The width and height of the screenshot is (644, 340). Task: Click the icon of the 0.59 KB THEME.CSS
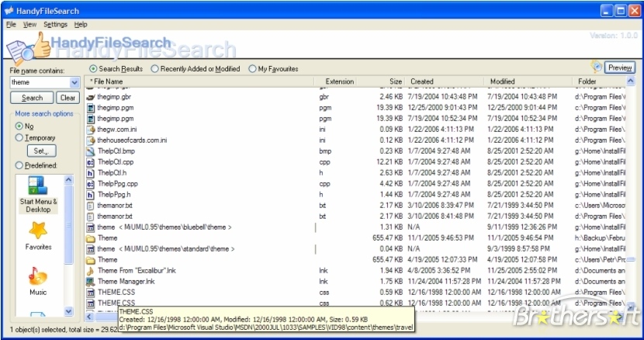click(x=90, y=293)
